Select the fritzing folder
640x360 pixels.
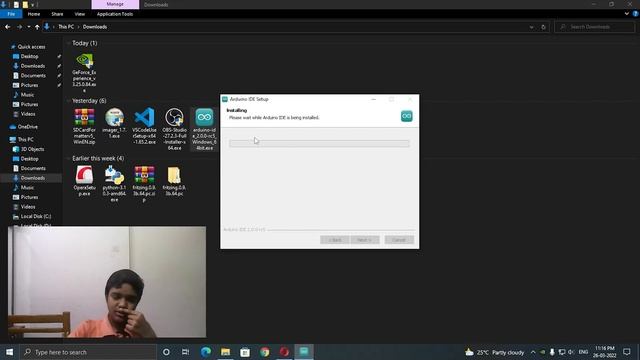174,181
